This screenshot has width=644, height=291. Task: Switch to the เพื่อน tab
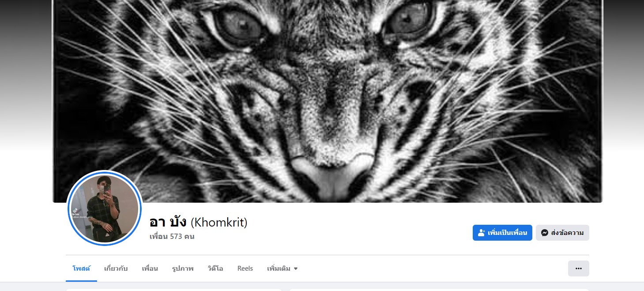pos(150,268)
